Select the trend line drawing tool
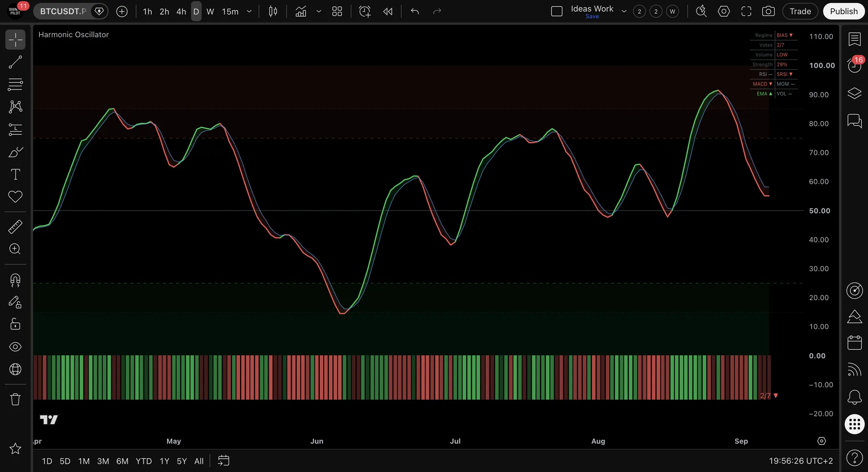Screen dimensions: 868x472 pyautogui.click(x=15, y=62)
